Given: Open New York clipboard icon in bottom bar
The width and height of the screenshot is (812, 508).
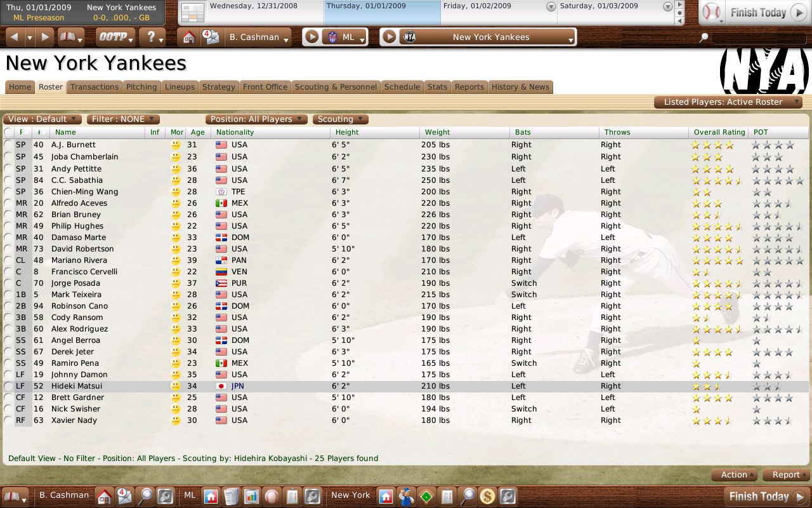Looking at the screenshot, I should [x=447, y=496].
